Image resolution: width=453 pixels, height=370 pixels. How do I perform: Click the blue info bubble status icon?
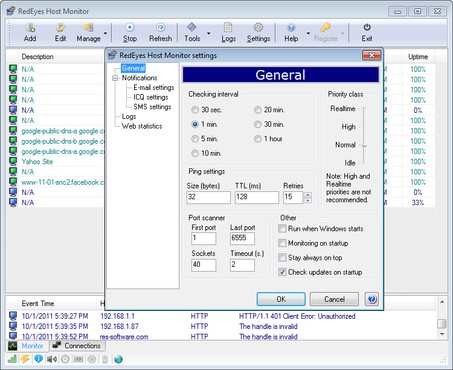pyautogui.click(x=38, y=359)
